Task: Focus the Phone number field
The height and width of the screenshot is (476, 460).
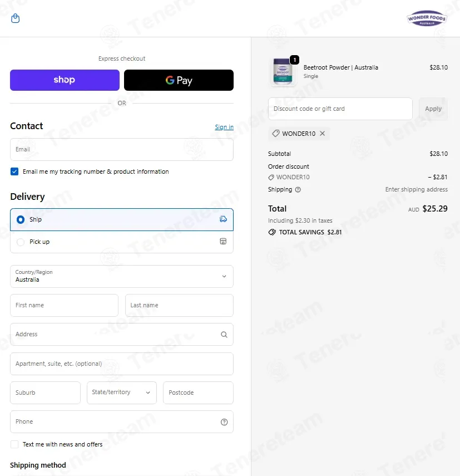Action: 122,421
